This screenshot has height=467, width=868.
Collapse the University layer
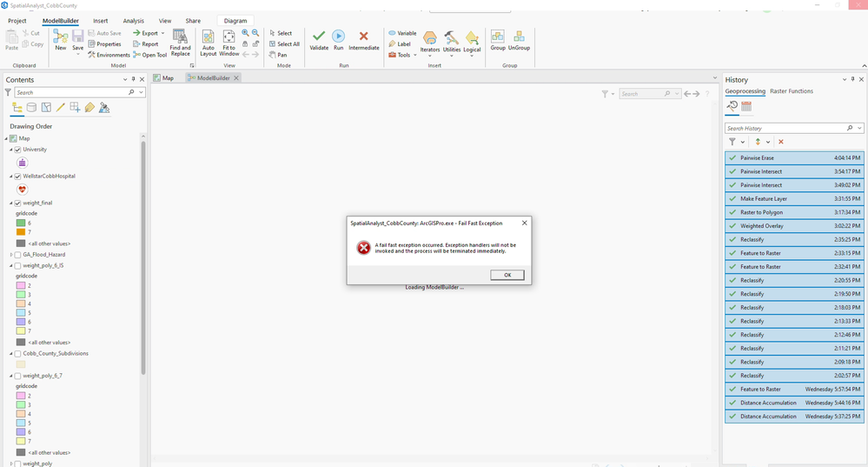[x=11, y=150]
